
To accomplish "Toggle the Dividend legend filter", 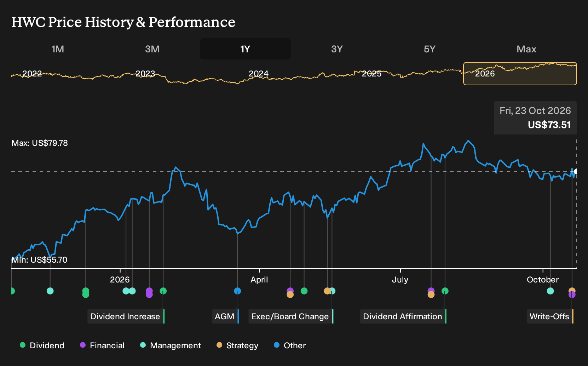I will click(x=42, y=345).
